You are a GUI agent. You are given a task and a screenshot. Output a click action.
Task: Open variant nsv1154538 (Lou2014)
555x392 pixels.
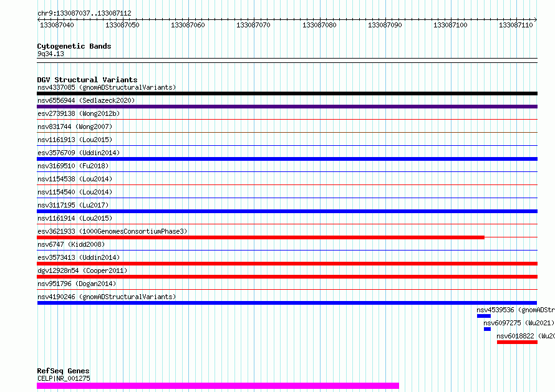pos(75,179)
